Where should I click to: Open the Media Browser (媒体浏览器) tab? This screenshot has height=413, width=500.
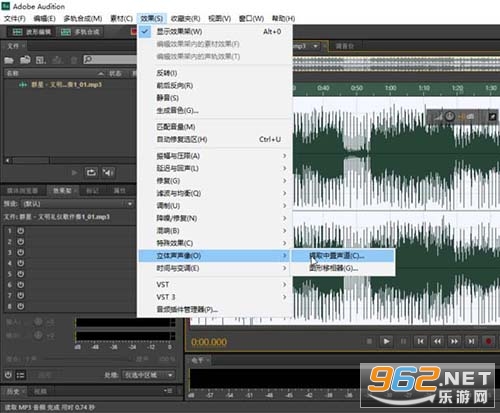(x=23, y=191)
